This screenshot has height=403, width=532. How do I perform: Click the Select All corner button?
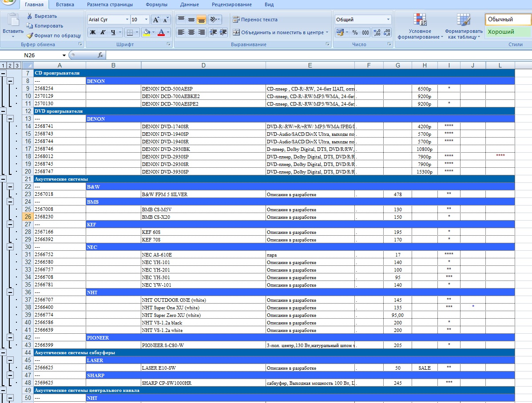[x=28, y=66]
